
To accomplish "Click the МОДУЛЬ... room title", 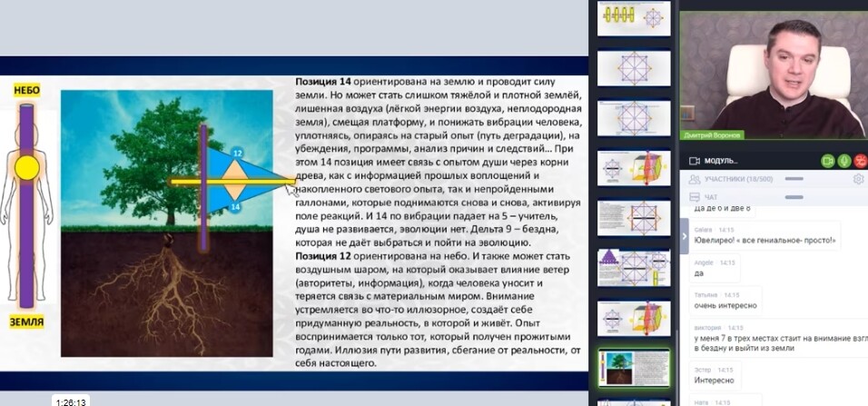I will tap(721, 161).
